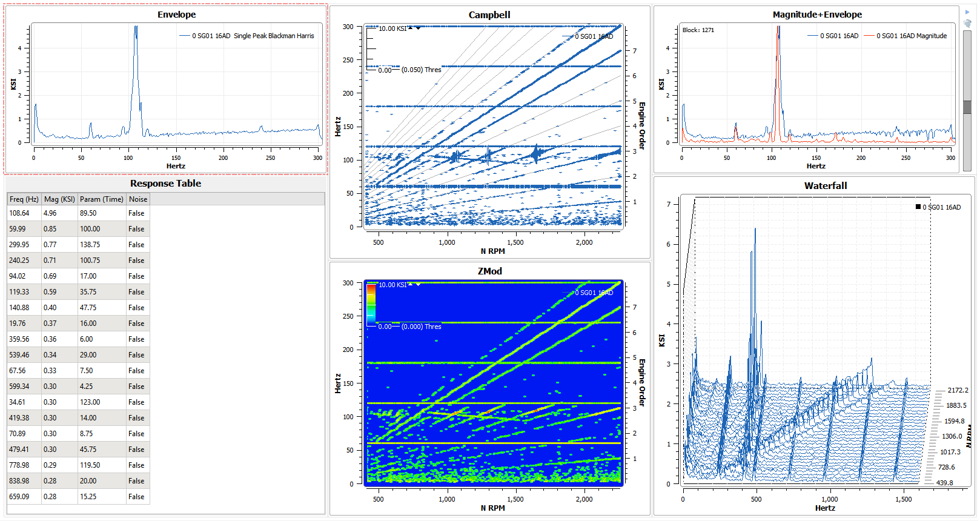Click the Waterfall RPM label 2172.2

(958, 390)
